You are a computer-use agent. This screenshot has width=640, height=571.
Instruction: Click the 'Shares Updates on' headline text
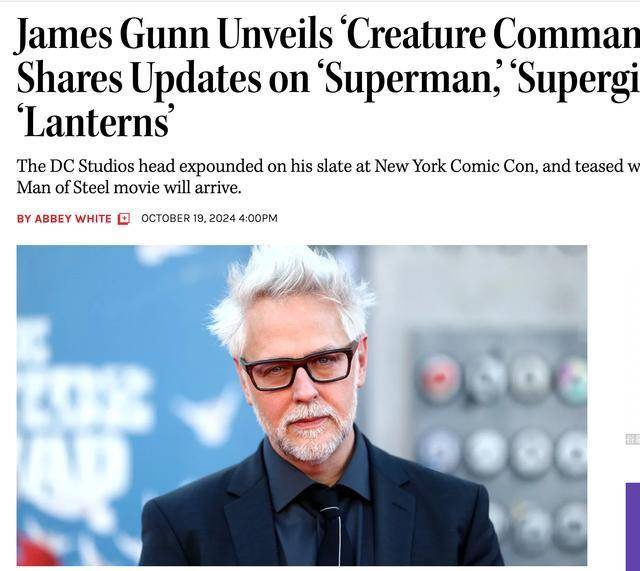pyautogui.click(x=163, y=78)
